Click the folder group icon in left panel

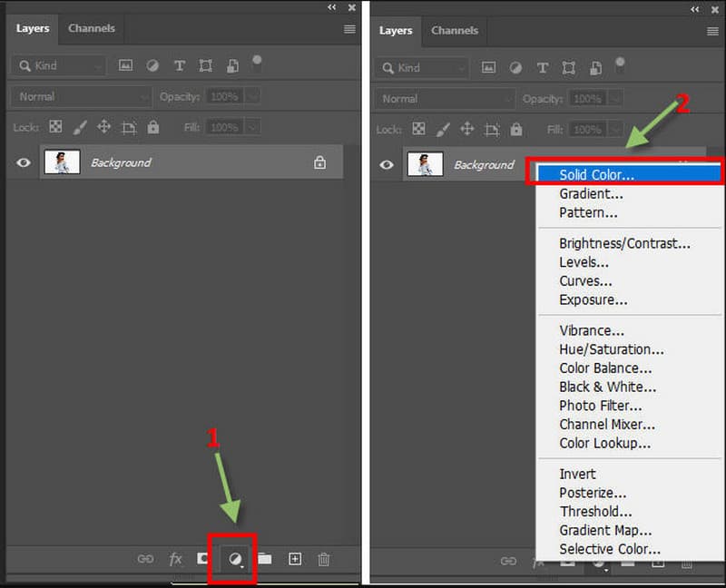[264, 559]
